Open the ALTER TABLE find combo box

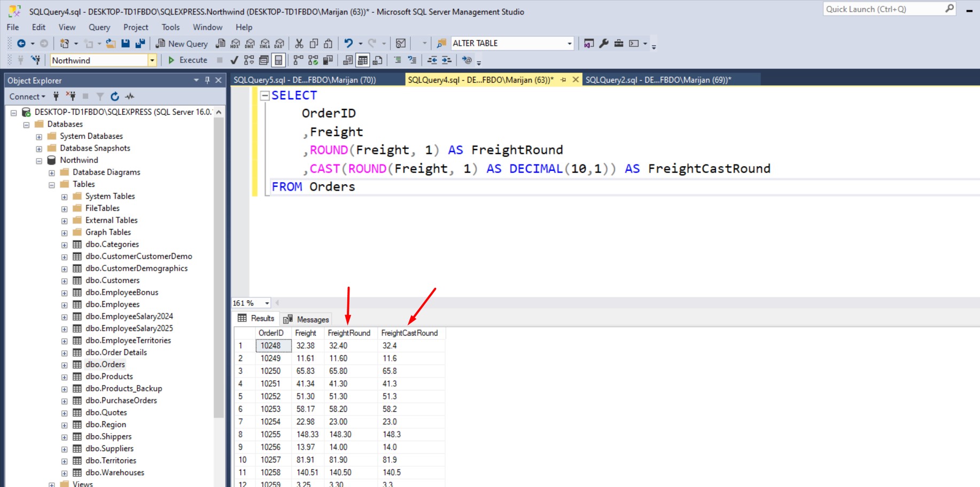point(512,43)
